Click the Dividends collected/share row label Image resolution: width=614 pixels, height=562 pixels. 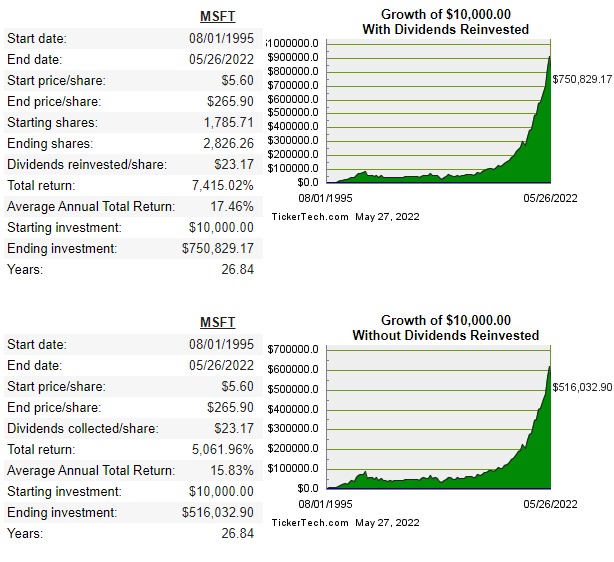click(82, 429)
